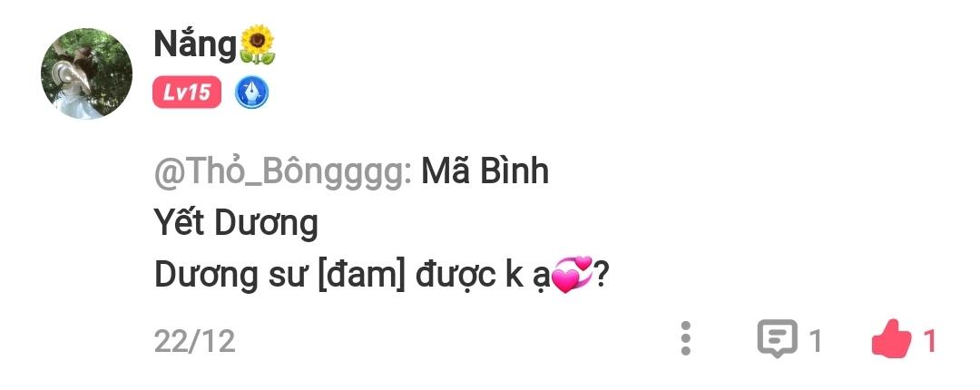Select the Mã Bình text in comment
Viewport: 980px width, 390px height.
[x=485, y=171]
